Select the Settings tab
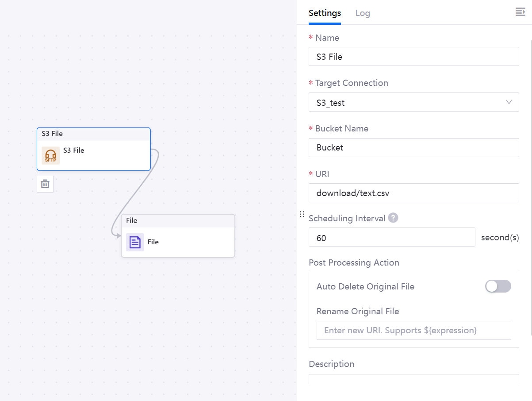532x401 pixels. [x=325, y=13]
